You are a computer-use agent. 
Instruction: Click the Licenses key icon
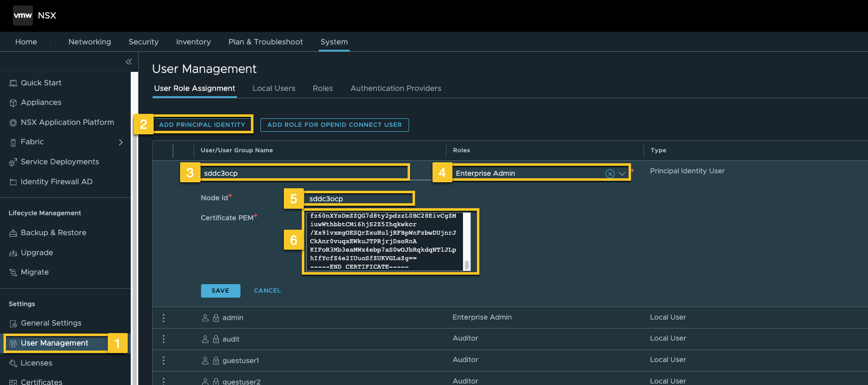pyautogui.click(x=13, y=364)
